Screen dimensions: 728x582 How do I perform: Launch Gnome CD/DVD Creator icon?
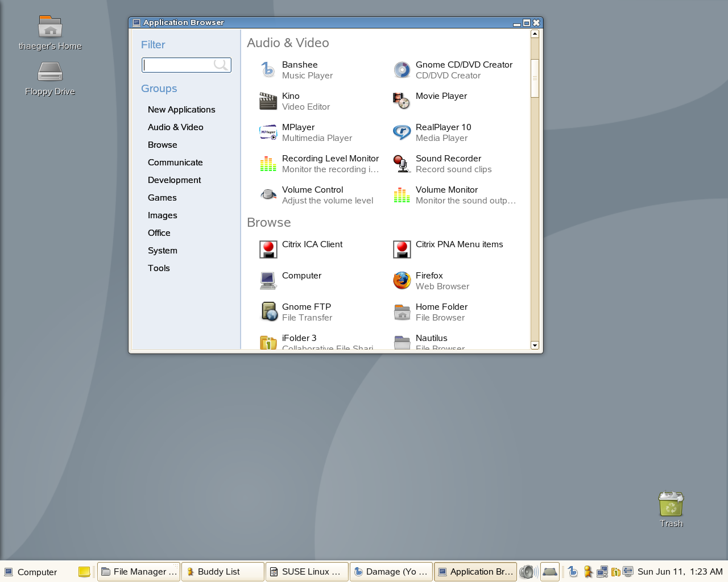pos(402,70)
